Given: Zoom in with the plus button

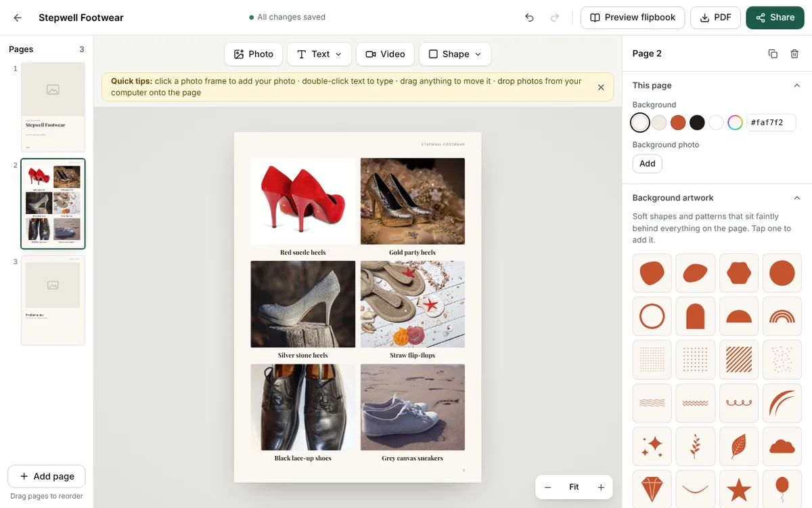Looking at the screenshot, I should point(600,487).
